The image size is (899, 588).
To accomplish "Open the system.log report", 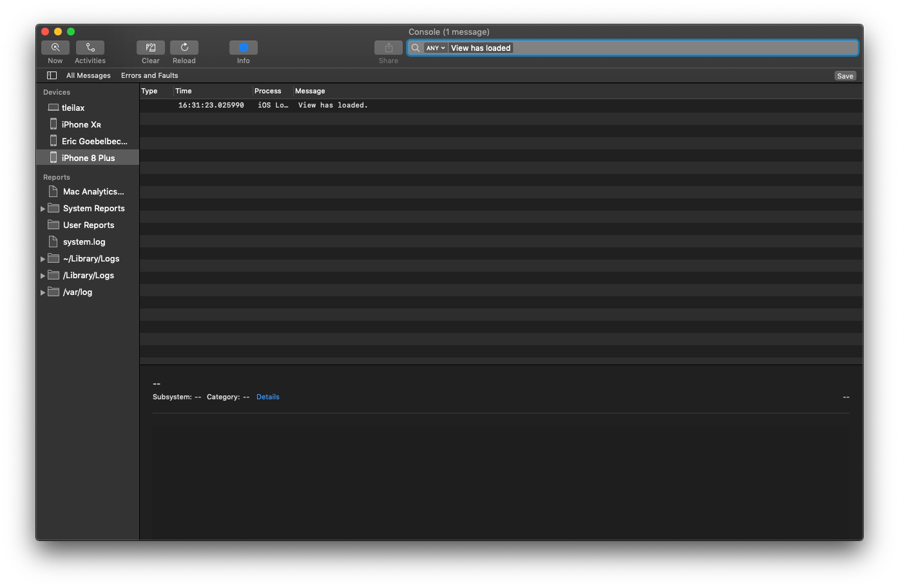I will click(x=84, y=242).
